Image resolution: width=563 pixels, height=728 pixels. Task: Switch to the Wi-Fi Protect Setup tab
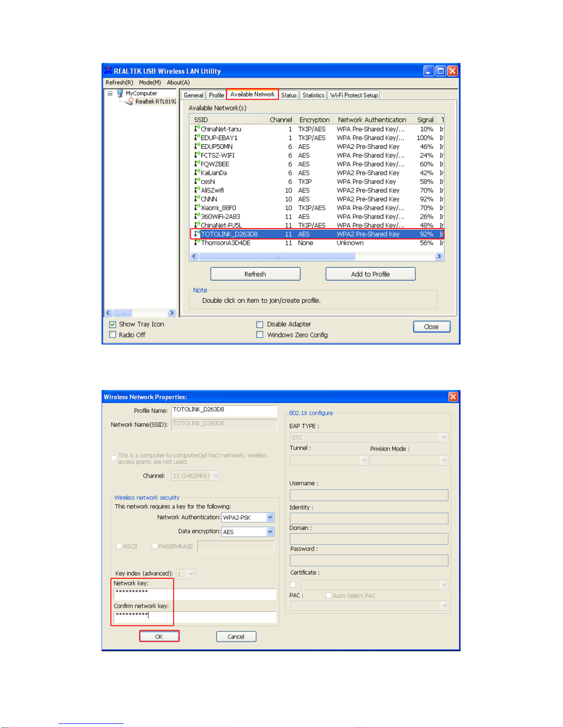[x=354, y=95]
